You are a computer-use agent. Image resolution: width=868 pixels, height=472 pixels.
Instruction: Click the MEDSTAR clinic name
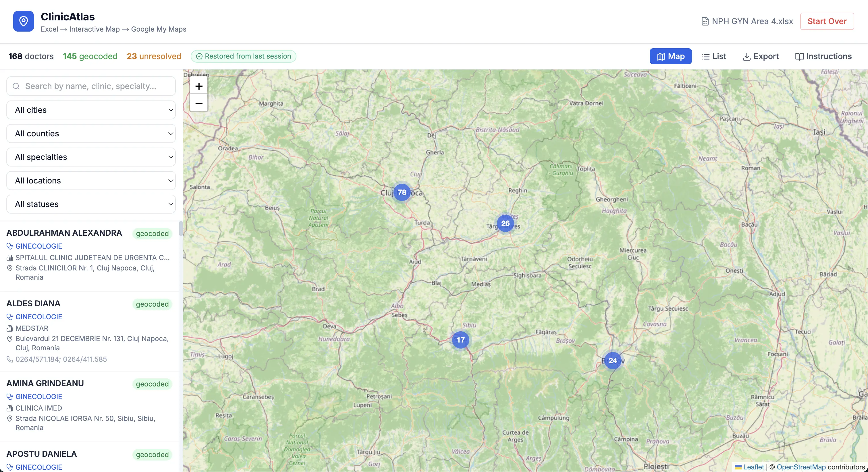pyautogui.click(x=32, y=328)
